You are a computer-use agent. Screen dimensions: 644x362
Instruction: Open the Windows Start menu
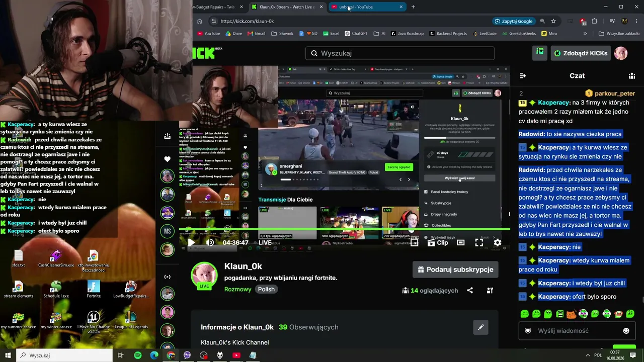[8, 355]
